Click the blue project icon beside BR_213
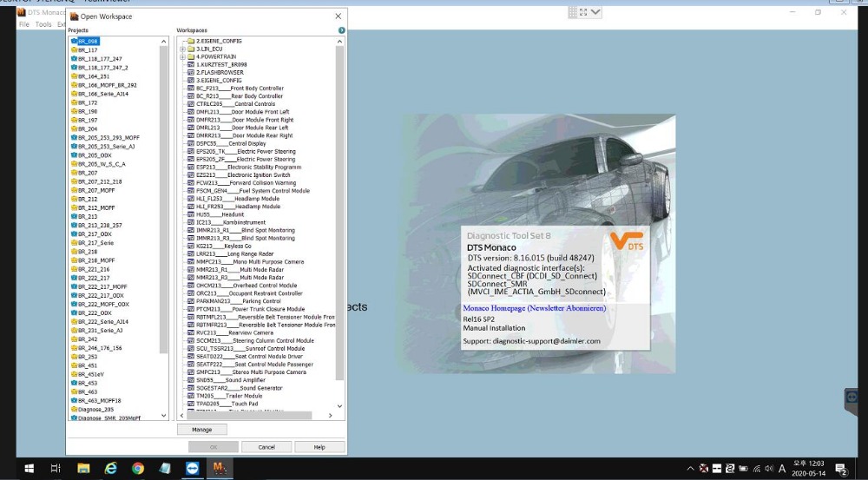868x480 pixels. (74, 216)
